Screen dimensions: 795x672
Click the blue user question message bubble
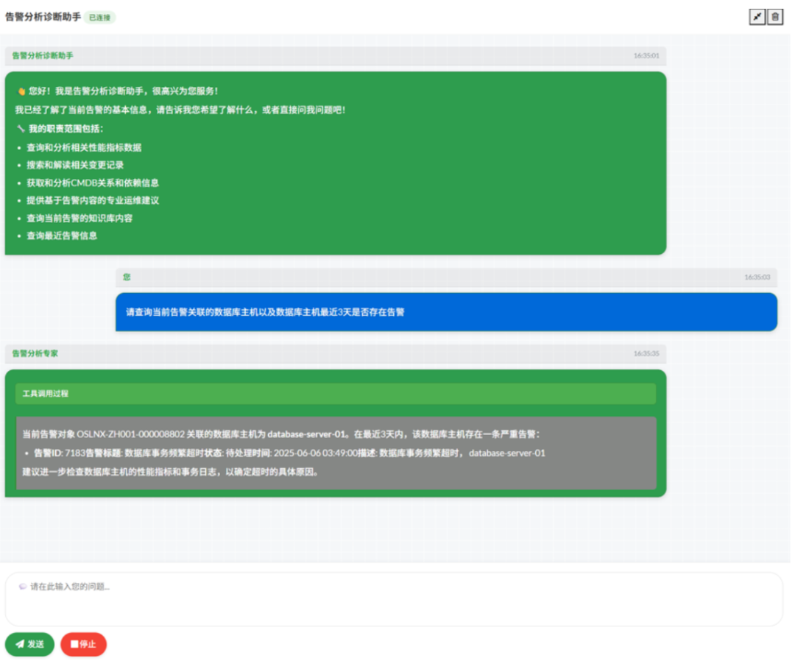pos(445,312)
